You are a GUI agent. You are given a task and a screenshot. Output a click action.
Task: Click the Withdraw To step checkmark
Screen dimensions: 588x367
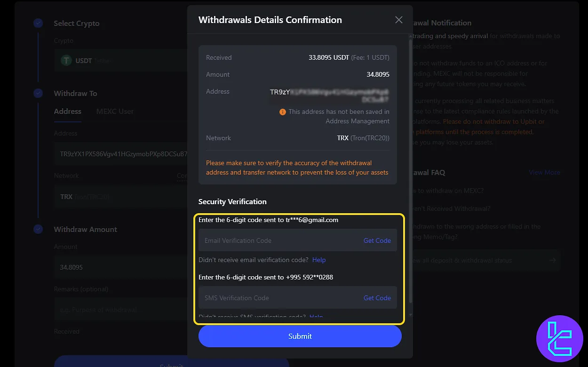point(38,93)
